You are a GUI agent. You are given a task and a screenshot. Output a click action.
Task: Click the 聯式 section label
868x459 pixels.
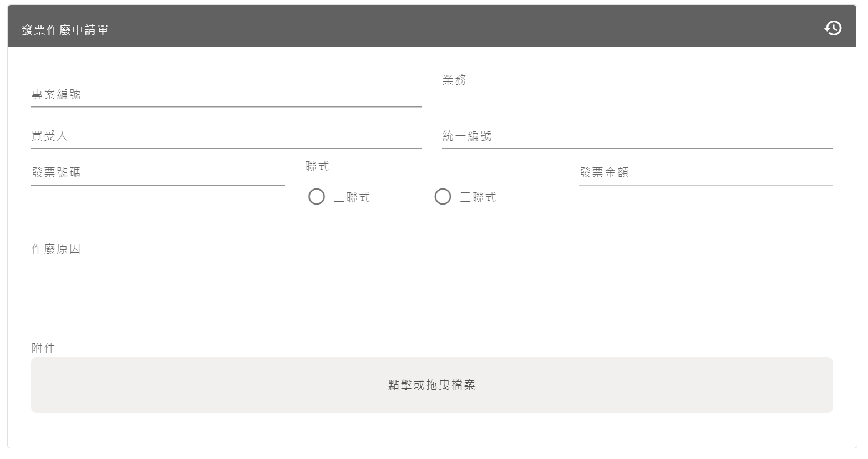tap(317, 166)
